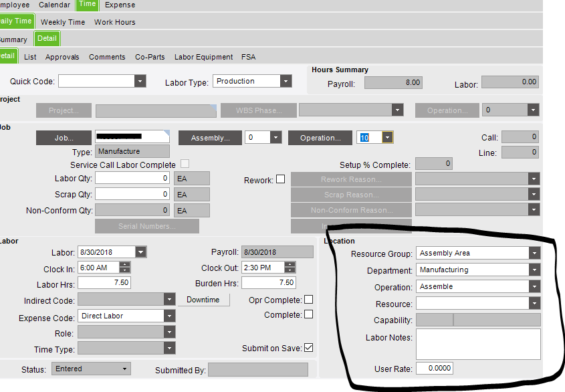Click the Job... button

coord(64,138)
